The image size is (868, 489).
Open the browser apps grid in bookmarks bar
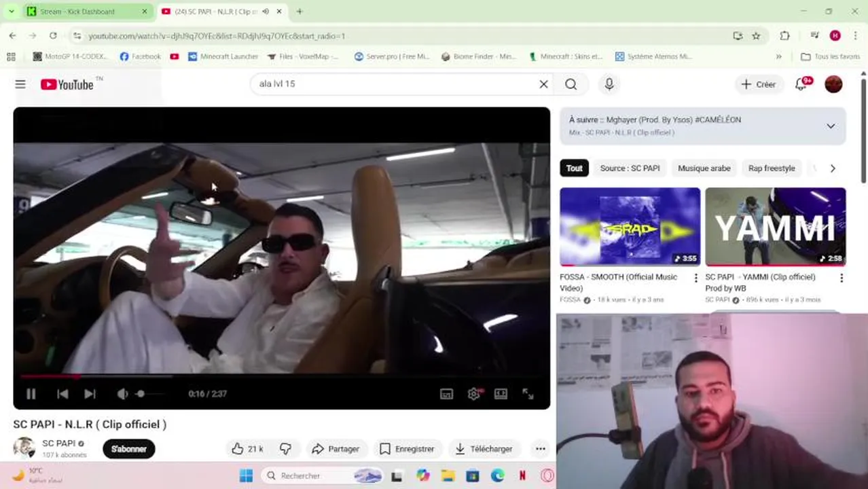point(11,56)
